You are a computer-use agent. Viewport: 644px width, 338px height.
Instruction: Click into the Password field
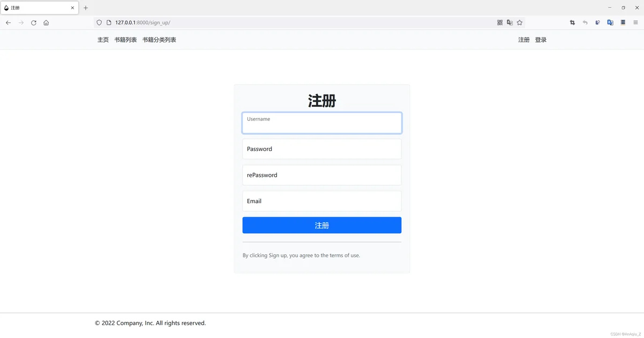(322, 149)
